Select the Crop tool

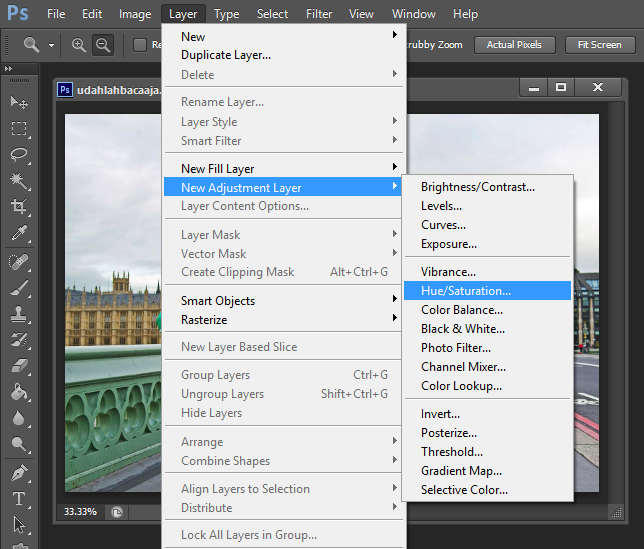(19, 207)
